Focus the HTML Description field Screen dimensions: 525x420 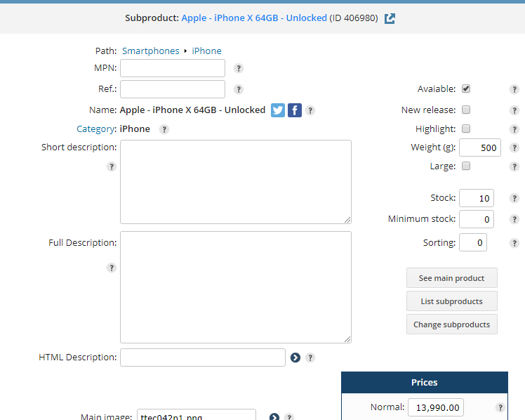click(203, 357)
